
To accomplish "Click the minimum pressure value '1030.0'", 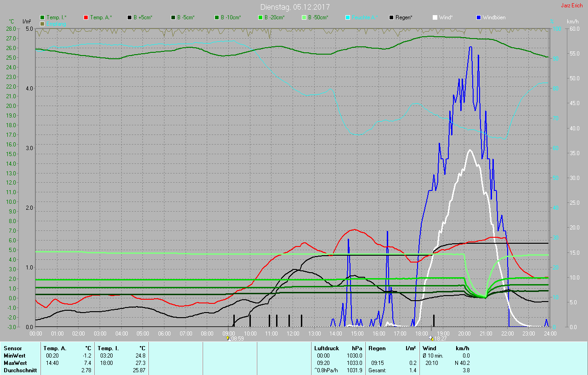I will point(355,356).
